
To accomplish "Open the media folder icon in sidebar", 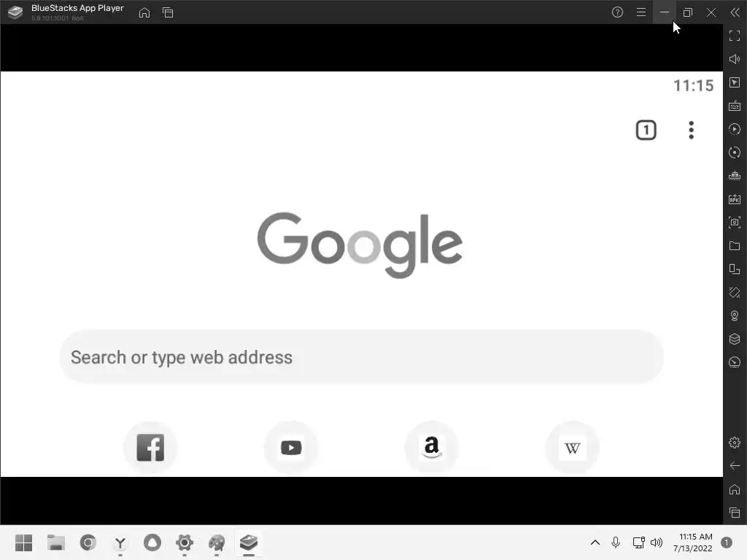I will click(x=735, y=246).
